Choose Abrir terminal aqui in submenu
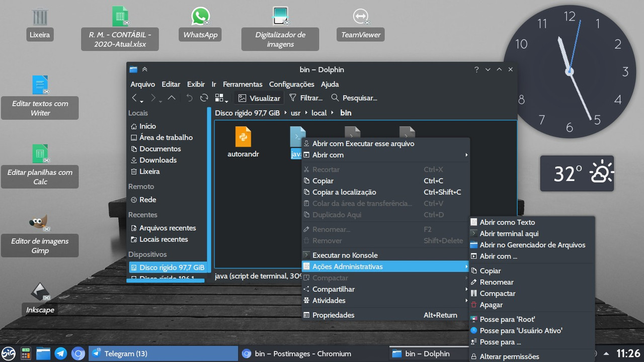Viewport: 644px width, 362px height. (532, 233)
